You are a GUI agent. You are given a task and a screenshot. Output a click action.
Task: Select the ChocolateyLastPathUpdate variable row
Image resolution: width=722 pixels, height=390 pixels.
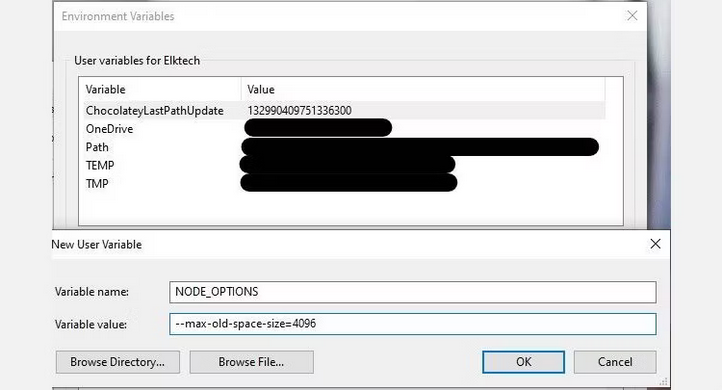click(x=342, y=111)
